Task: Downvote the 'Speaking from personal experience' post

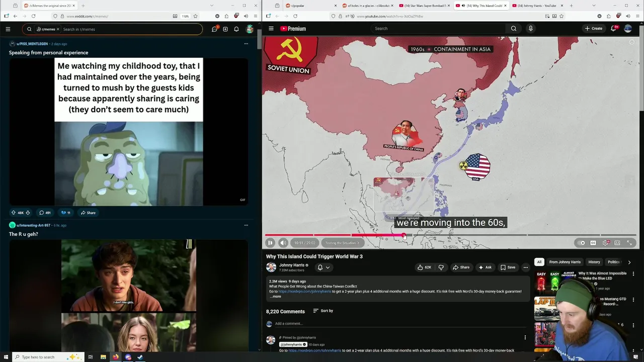Action: 28,213
